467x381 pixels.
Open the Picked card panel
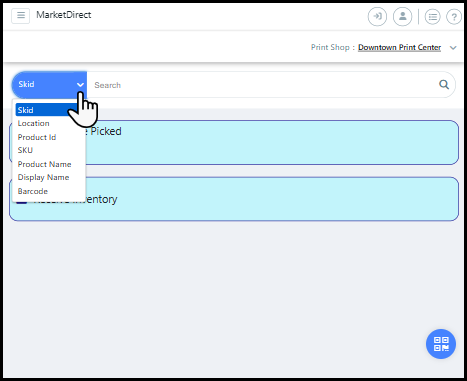[x=234, y=142]
